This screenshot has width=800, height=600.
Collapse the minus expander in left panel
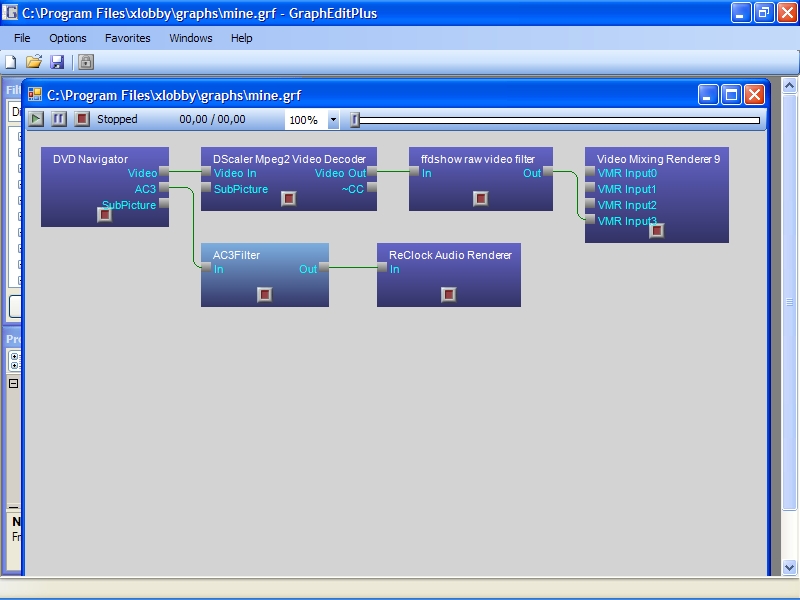14,384
